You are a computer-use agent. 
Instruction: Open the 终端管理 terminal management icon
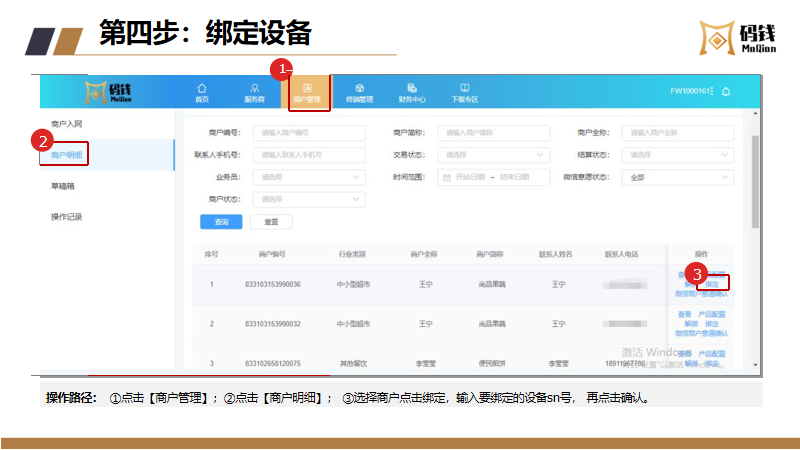click(x=359, y=93)
